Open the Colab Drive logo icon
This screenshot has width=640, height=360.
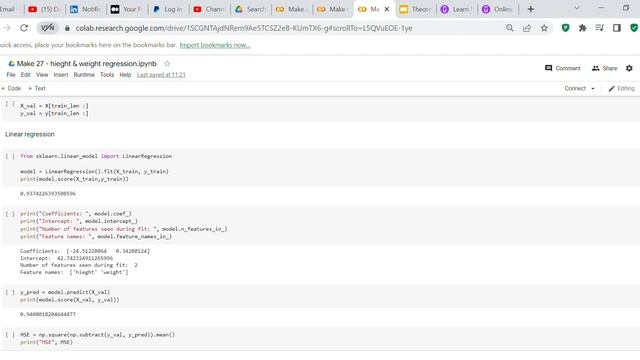11,64
